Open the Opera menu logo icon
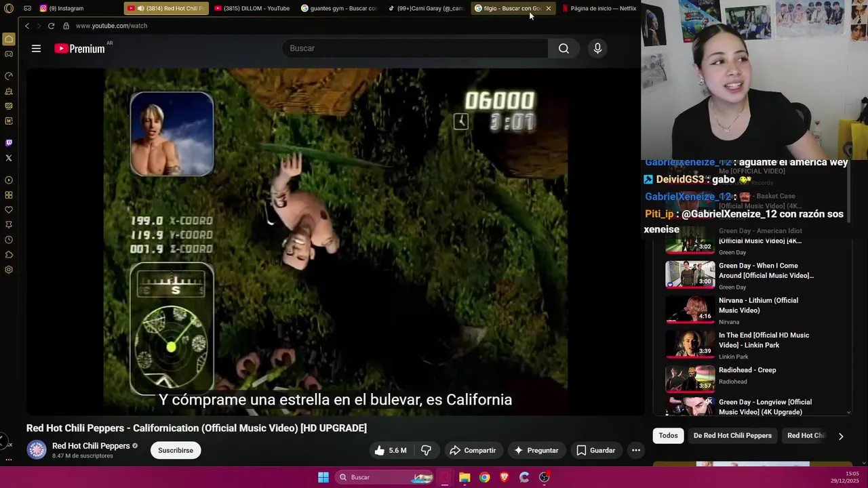868x488 pixels. click(x=9, y=9)
